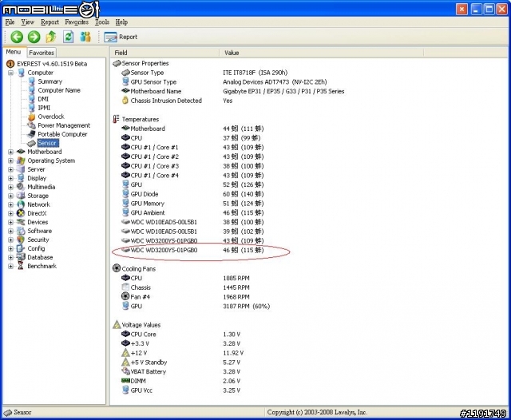Viewport: 511px width, 420px height.
Task: Select Computer Name in the tree
Action: [59, 90]
